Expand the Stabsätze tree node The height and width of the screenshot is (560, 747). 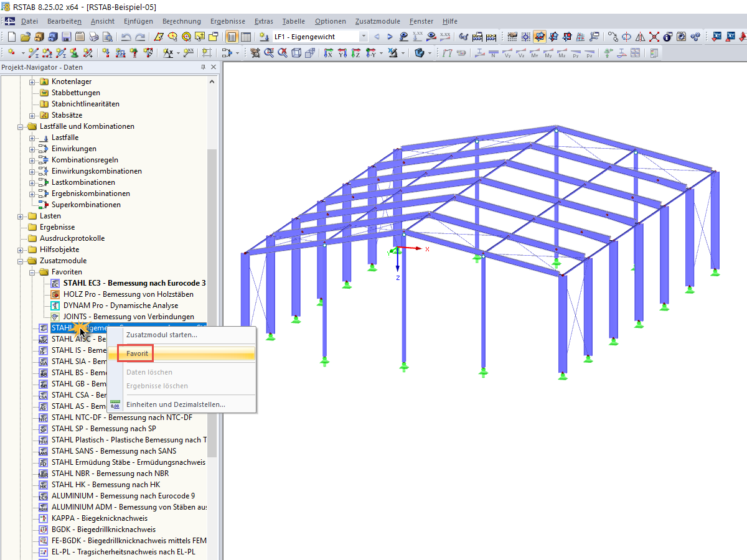point(32,115)
